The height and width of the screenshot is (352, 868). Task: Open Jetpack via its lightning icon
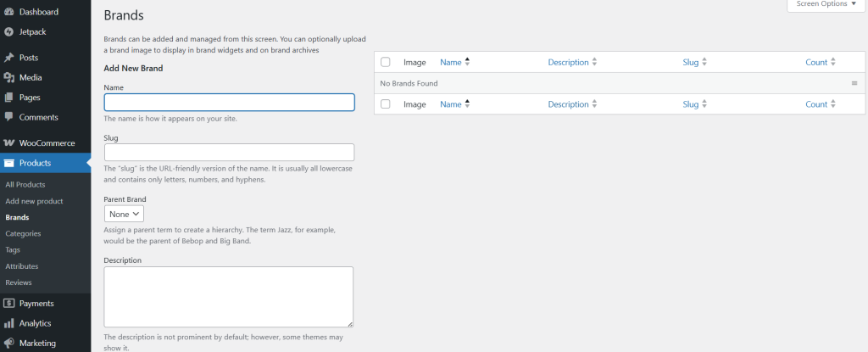tap(8, 32)
